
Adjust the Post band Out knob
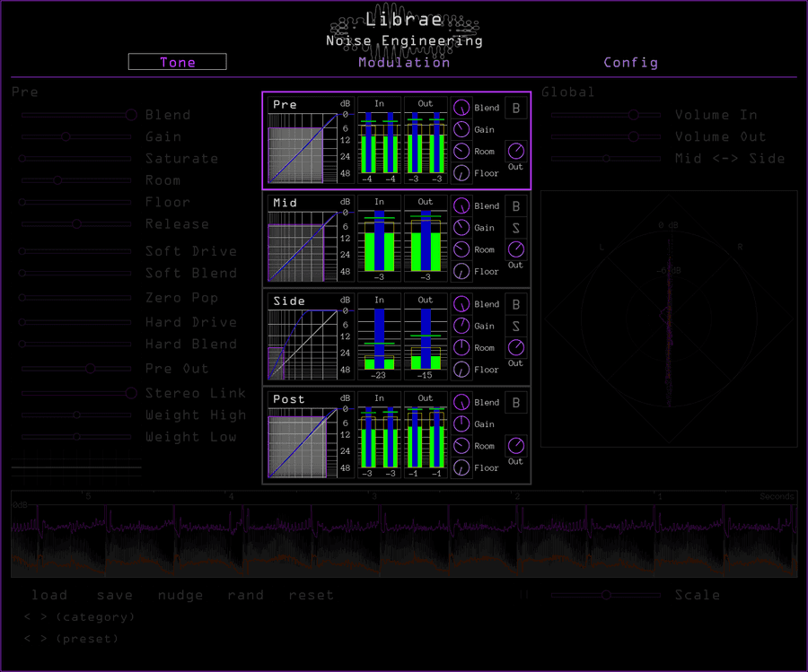pyautogui.click(x=516, y=445)
